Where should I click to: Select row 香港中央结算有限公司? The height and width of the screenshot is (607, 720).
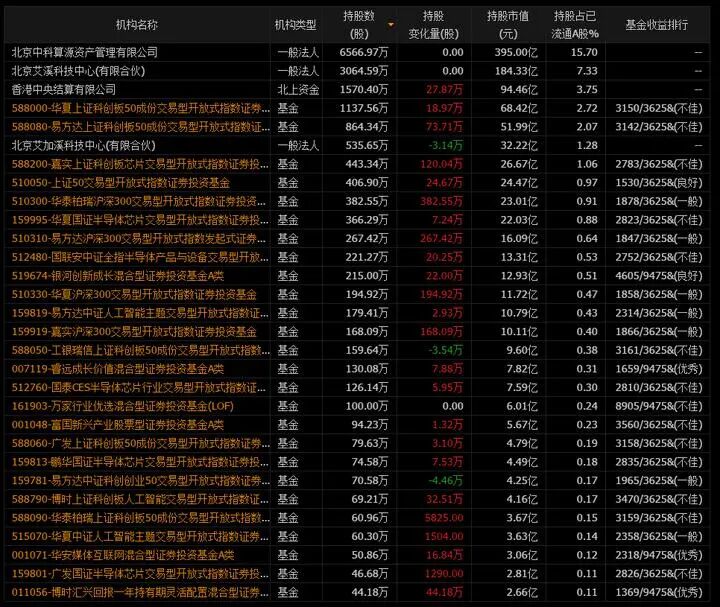tap(357, 90)
